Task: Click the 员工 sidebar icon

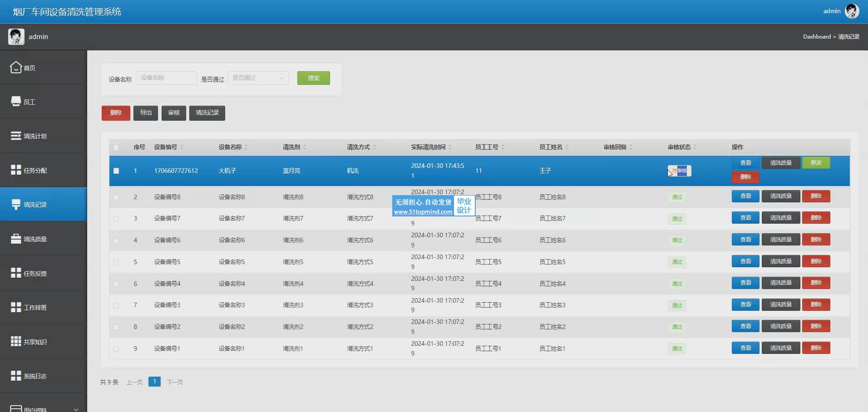Action: [x=16, y=101]
